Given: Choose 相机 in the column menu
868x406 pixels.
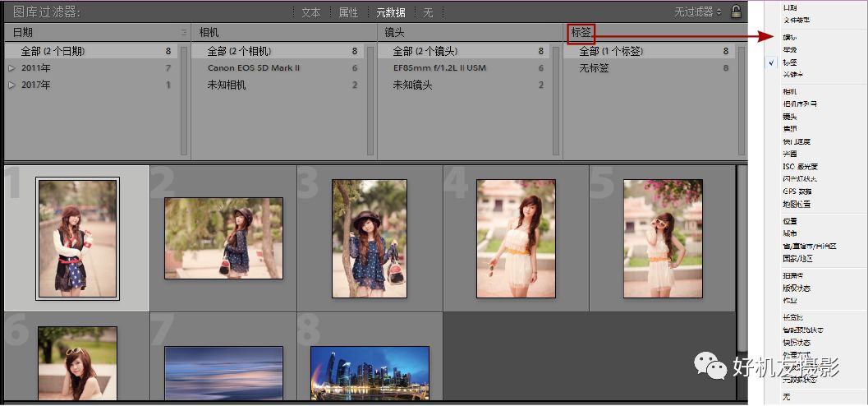Looking at the screenshot, I should pyautogui.click(x=790, y=91).
